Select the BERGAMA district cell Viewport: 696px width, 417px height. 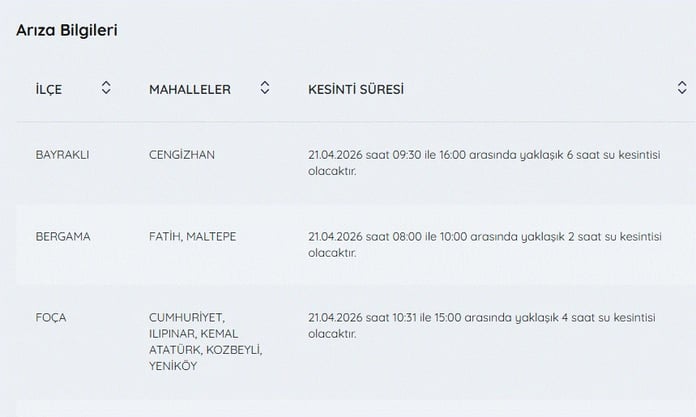(x=63, y=236)
